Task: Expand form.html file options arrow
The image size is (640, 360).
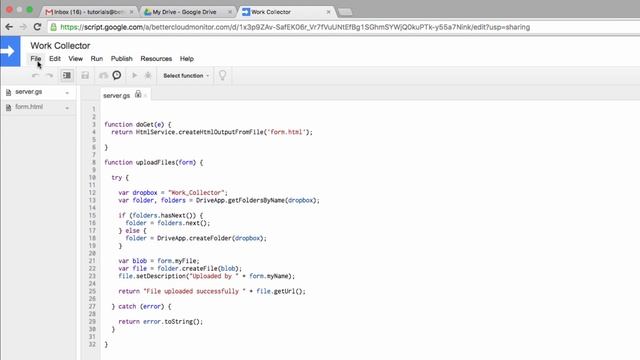Action: [67, 108]
